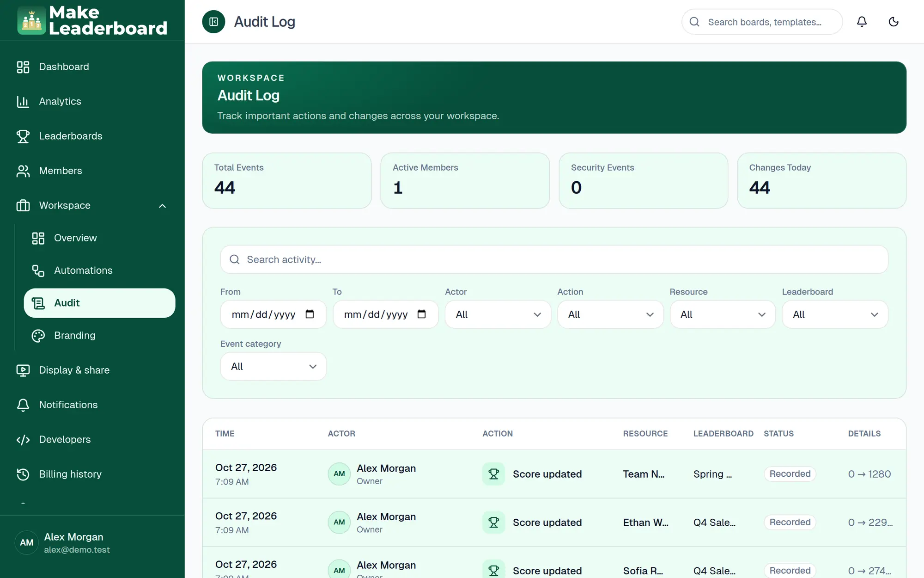The height and width of the screenshot is (578, 924).
Task: Expand the Event category dropdown
Action: (x=274, y=366)
